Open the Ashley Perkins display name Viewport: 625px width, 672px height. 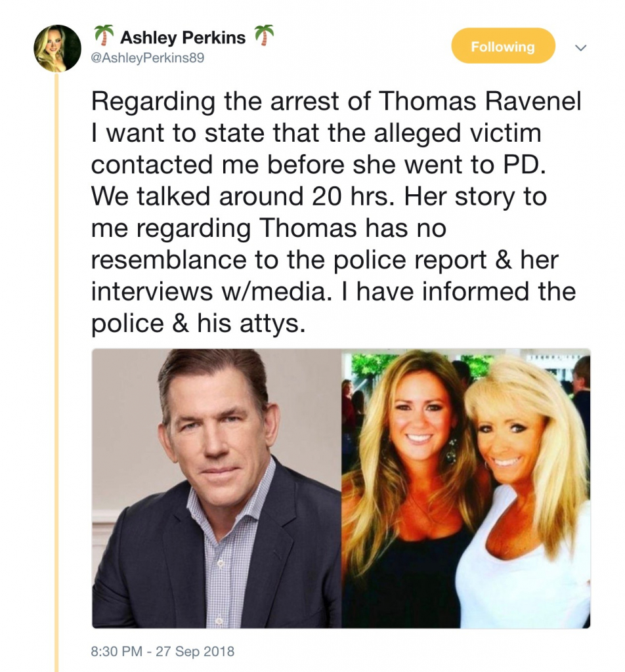183,37
